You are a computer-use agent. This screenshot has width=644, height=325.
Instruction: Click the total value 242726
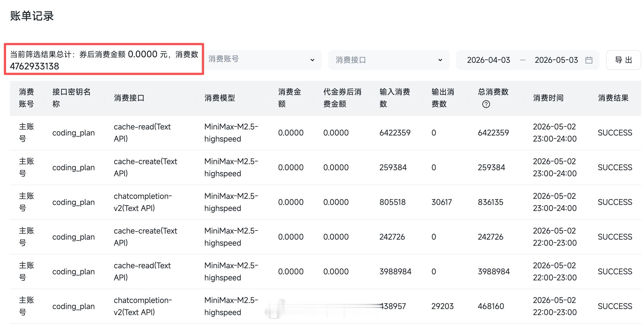[x=491, y=237]
